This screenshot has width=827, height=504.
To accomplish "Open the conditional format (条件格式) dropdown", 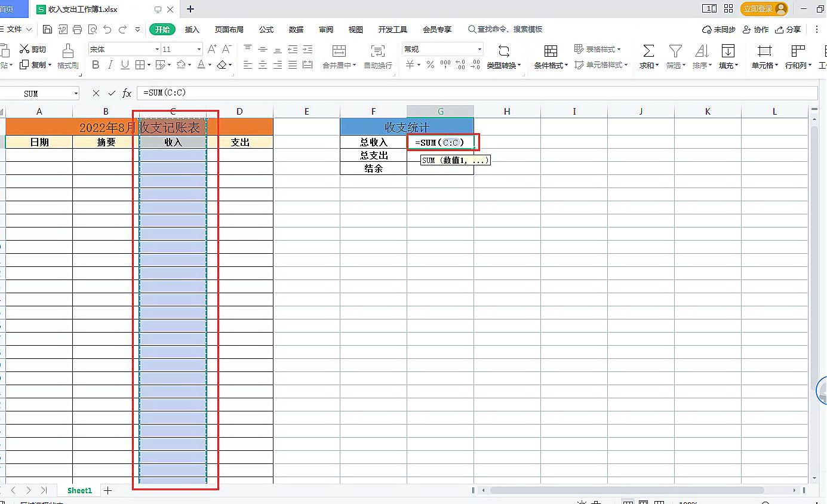I will [550, 57].
